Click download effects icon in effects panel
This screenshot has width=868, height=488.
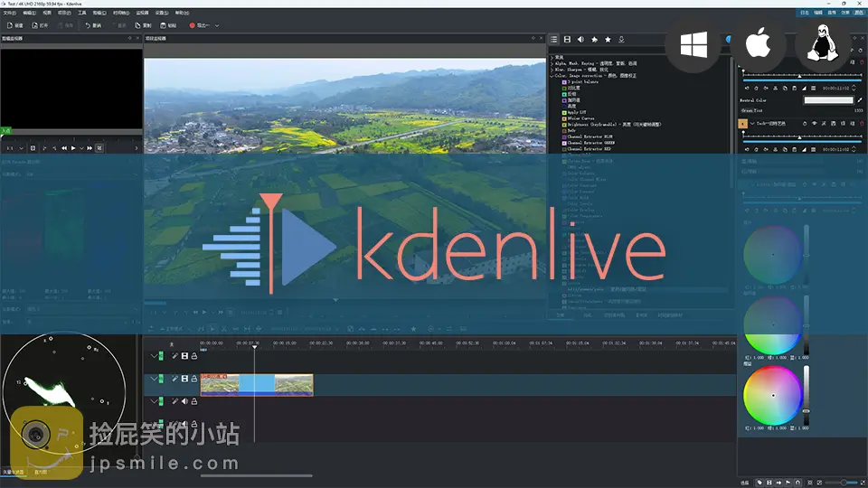point(621,40)
